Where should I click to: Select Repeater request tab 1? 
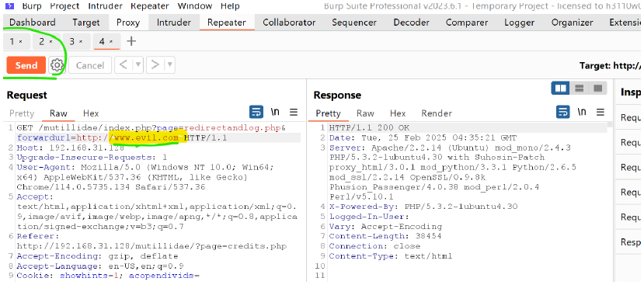12,41
